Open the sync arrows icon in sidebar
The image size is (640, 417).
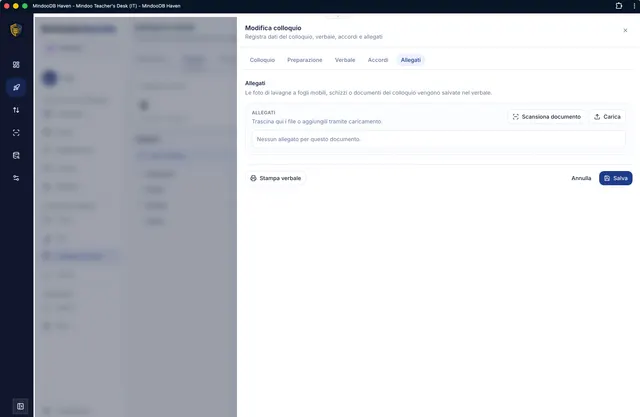point(16,110)
